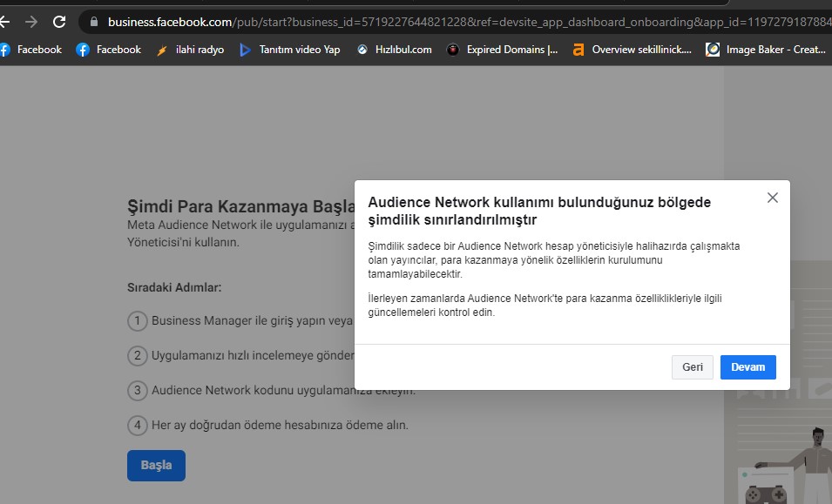Click the step 3 circle number
This screenshot has width=832, height=504.
(x=138, y=390)
